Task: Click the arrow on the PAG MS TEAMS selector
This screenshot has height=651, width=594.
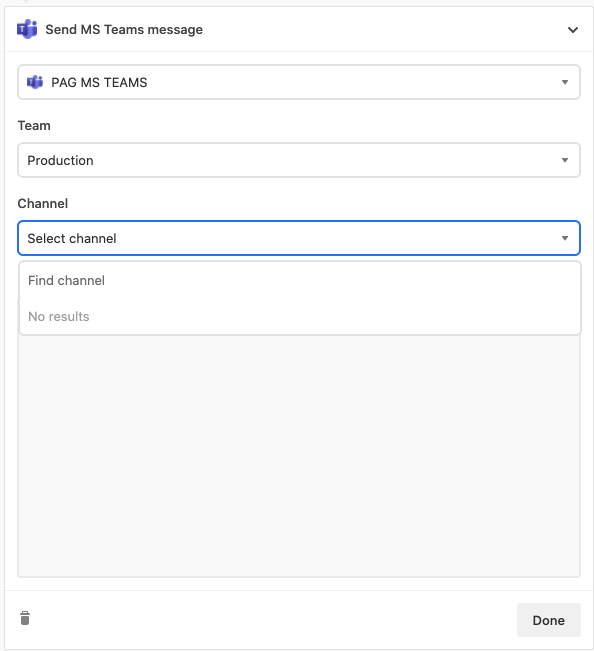Action: [565, 82]
